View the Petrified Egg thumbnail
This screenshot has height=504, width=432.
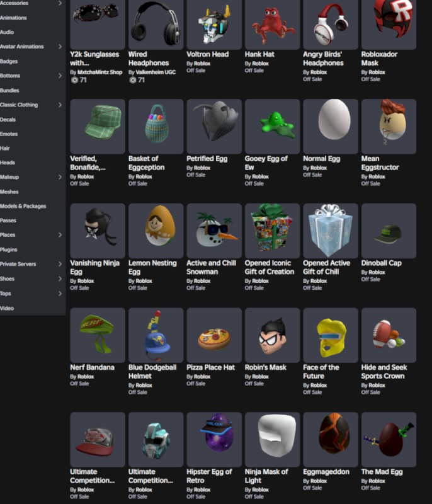pos(214,127)
